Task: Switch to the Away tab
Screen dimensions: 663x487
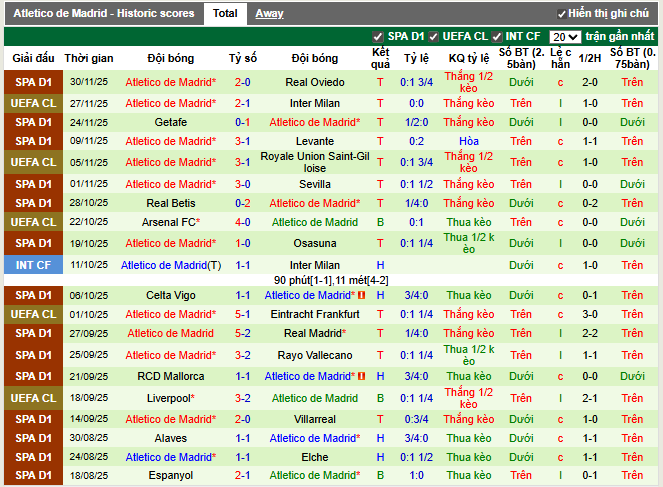Action: pyautogui.click(x=269, y=14)
